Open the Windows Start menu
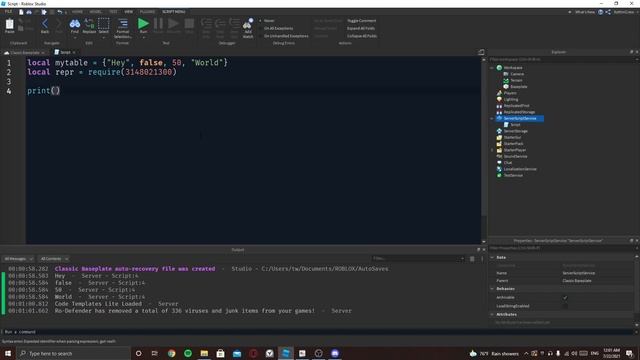This screenshot has height=360, width=640. pyautogui.click(x=8, y=353)
